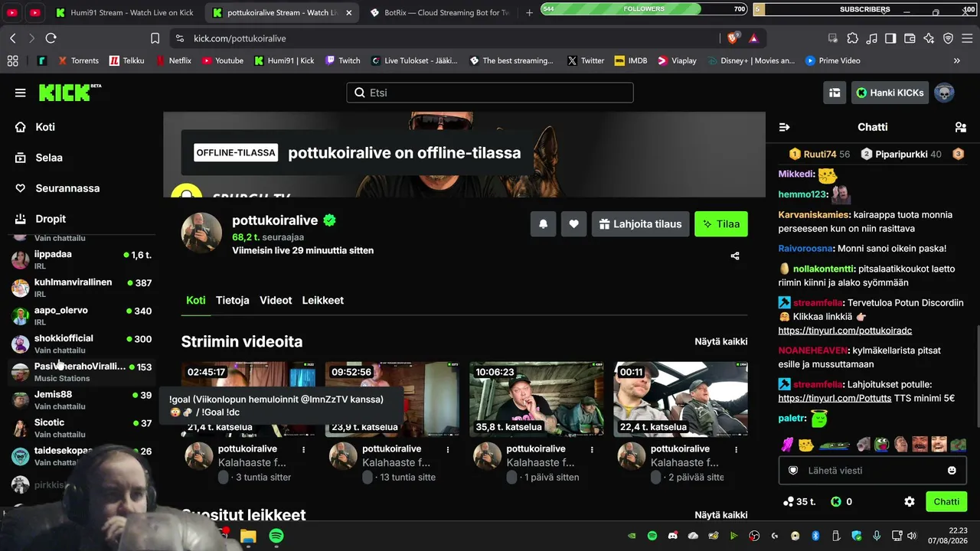Click the Bluetooth tray icon

[x=815, y=536]
